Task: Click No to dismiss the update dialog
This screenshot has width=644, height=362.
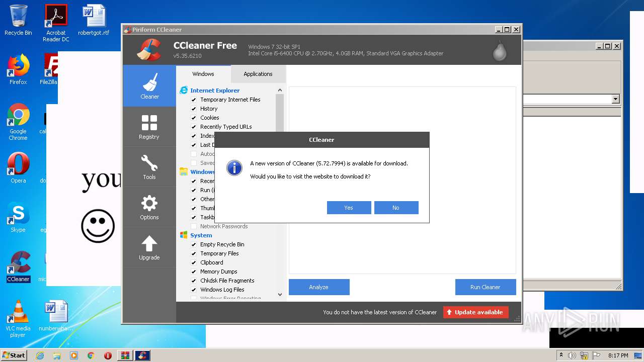Action: click(x=396, y=208)
